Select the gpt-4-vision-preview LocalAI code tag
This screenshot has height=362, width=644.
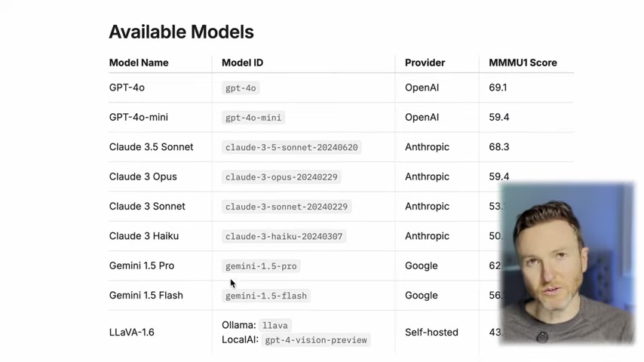pos(316,340)
